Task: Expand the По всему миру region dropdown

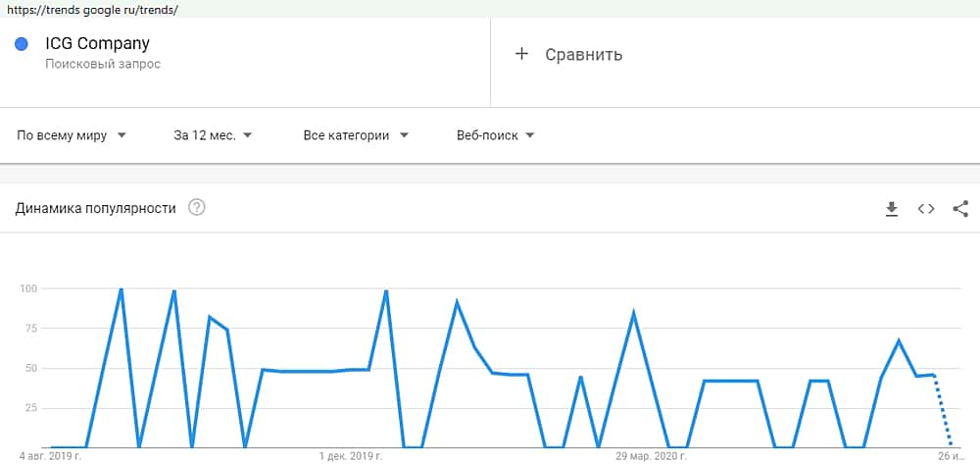Action: click(x=72, y=135)
